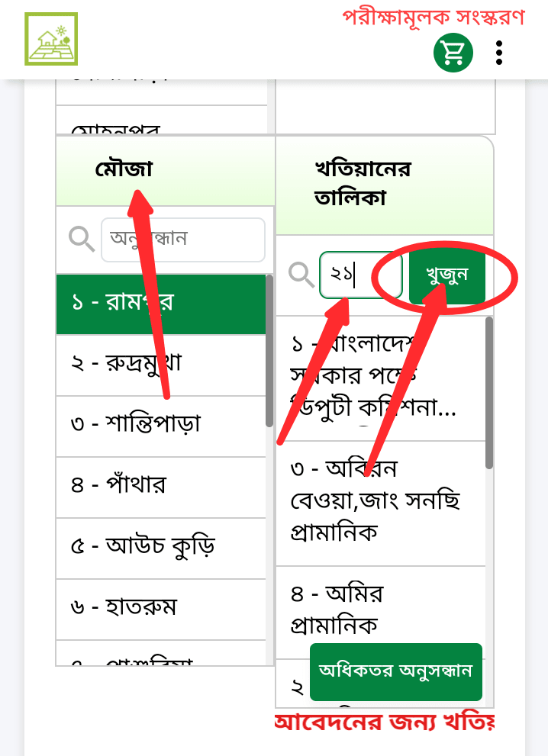Focus the মৌজা অনুসন্ধান input field
Screen dimensions: 548x756
click(x=183, y=240)
